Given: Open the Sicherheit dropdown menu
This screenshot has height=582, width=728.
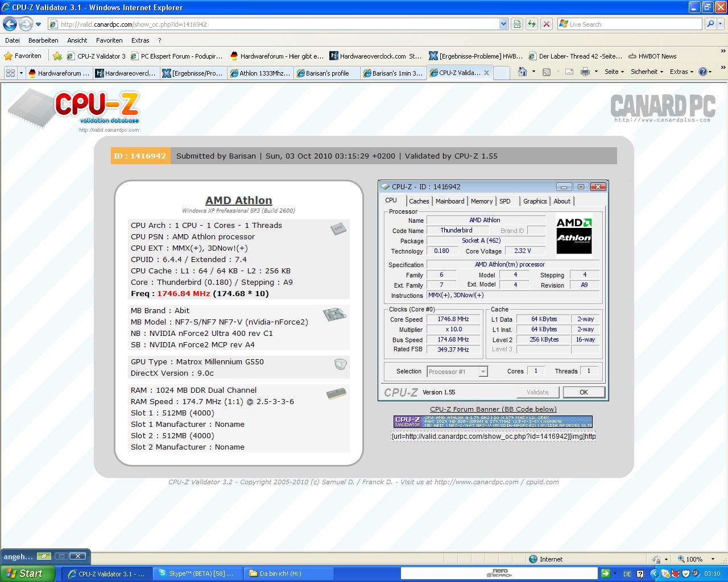Looking at the screenshot, I should click(x=647, y=72).
